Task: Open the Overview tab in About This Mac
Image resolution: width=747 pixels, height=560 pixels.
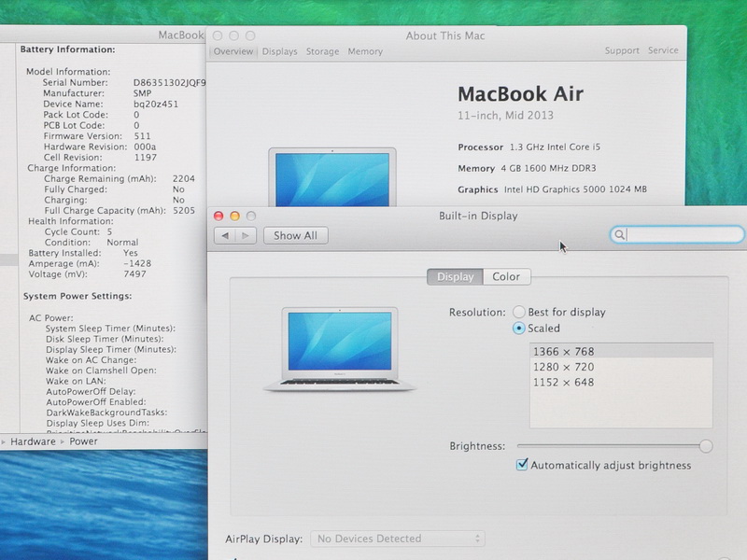Action: tap(233, 51)
